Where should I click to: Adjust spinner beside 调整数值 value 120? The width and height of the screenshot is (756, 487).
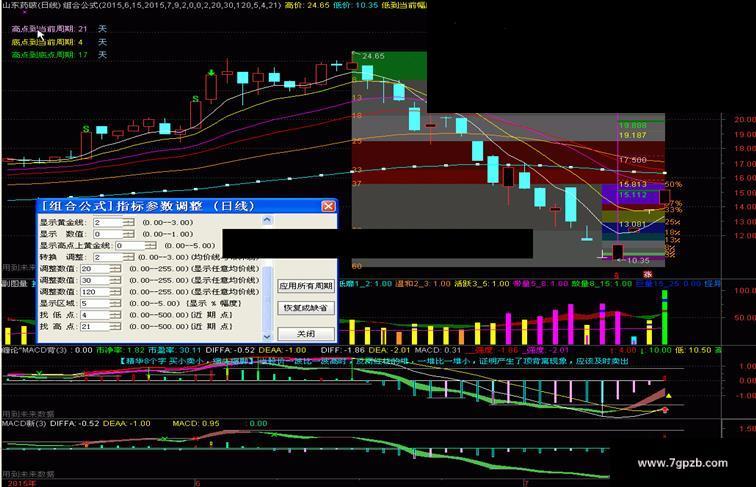tap(115, 292)
